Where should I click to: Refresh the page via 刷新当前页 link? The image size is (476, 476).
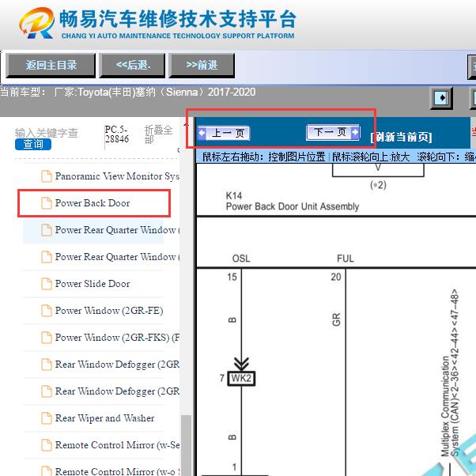pyautogui.click(x=401, y=137)
